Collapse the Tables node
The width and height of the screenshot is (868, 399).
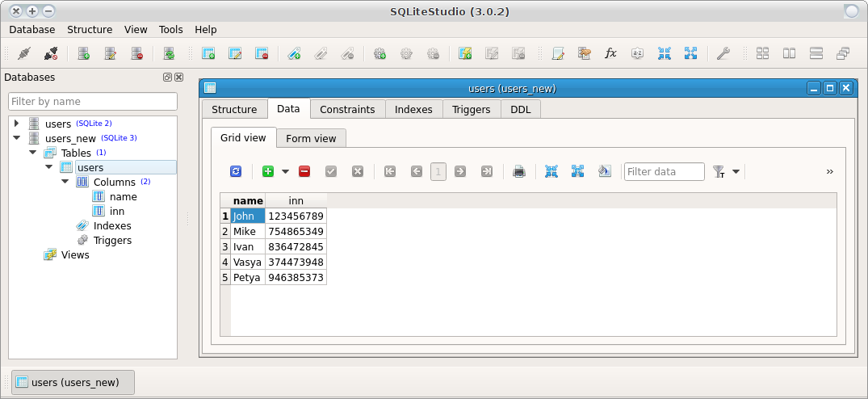pyautogui.click(x=32, y=152)
